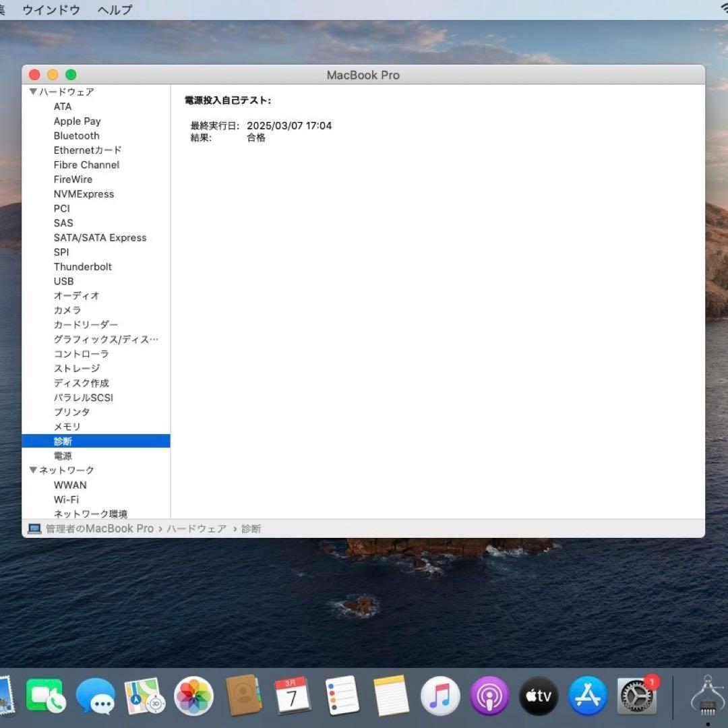Open Wi-Fi details in the sidebar
Image resolution: width=728 pixels, height=728 pixels.
pyautogui.click(x=65, y=499)
